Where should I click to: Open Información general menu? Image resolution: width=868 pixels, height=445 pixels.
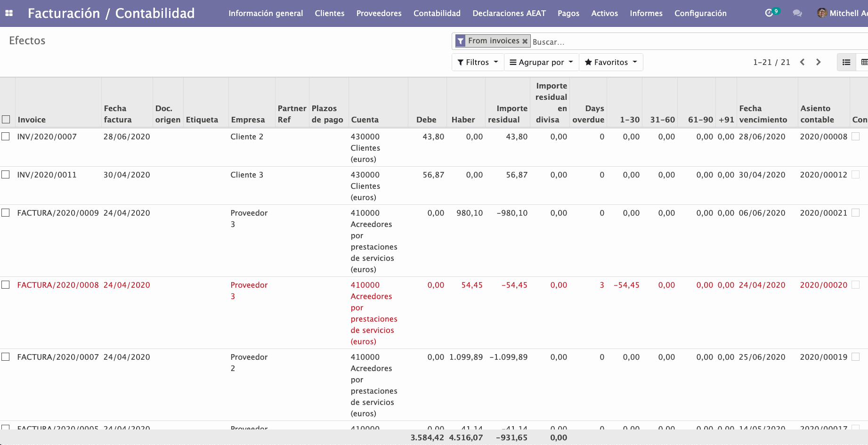[266, 13]
